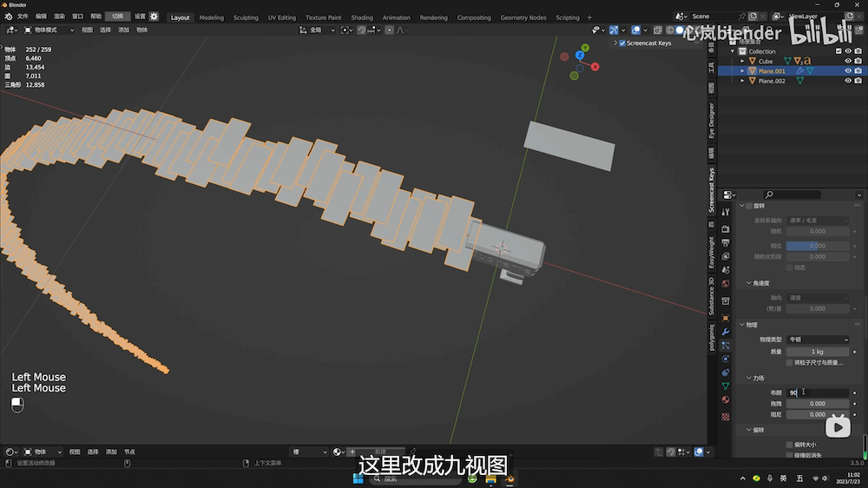Enable the 旋转 panel checkbox

[749, 206]
